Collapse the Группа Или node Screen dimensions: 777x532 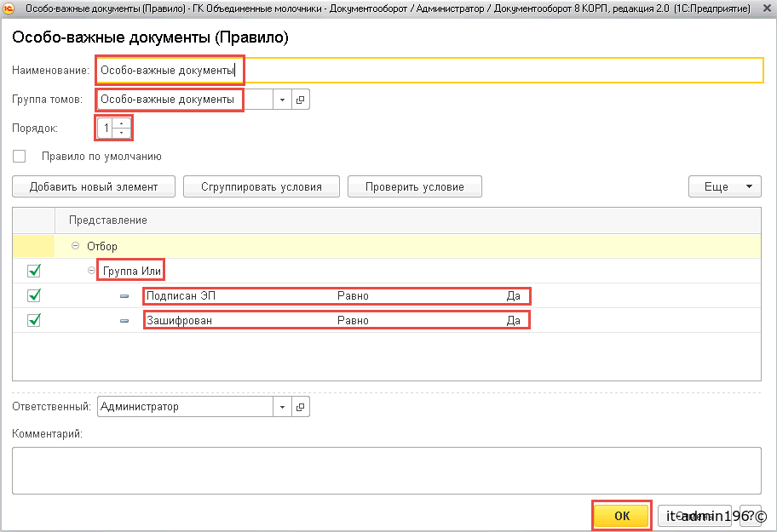click(x=93, y=271)
